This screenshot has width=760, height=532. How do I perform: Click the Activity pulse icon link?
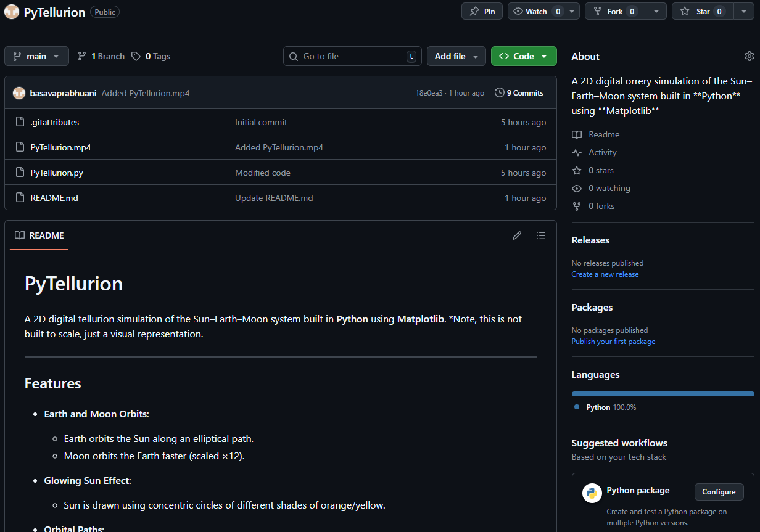pos(577,152)
